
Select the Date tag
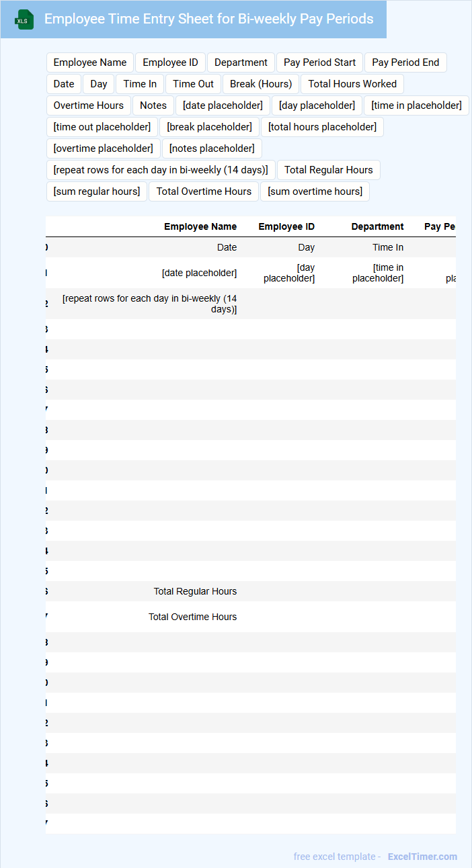click(x=64, y=84)
